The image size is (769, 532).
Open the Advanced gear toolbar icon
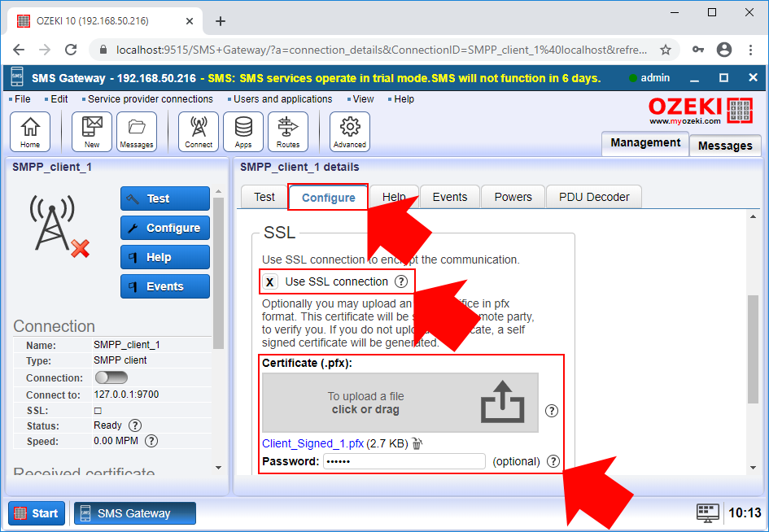[350, 132]
